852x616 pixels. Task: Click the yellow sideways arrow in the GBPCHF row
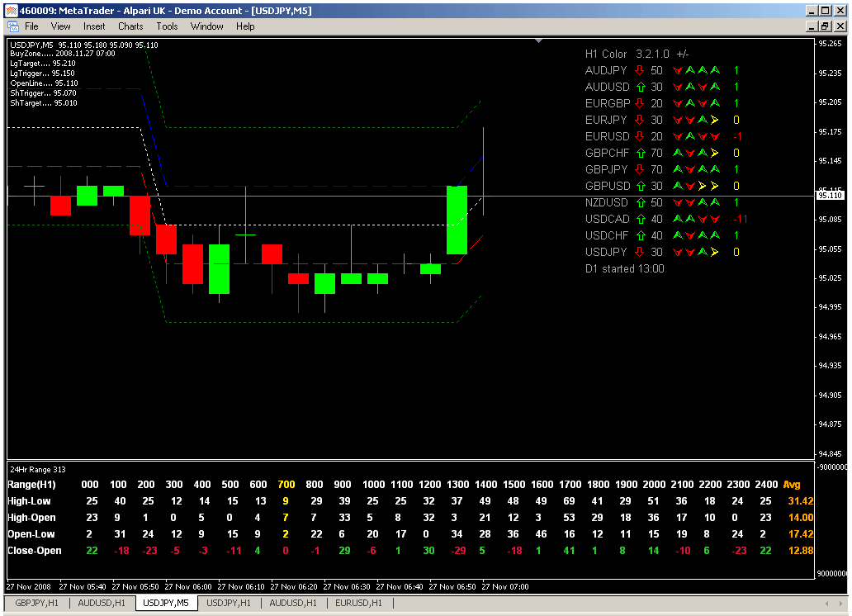click(x=715, y=153)
